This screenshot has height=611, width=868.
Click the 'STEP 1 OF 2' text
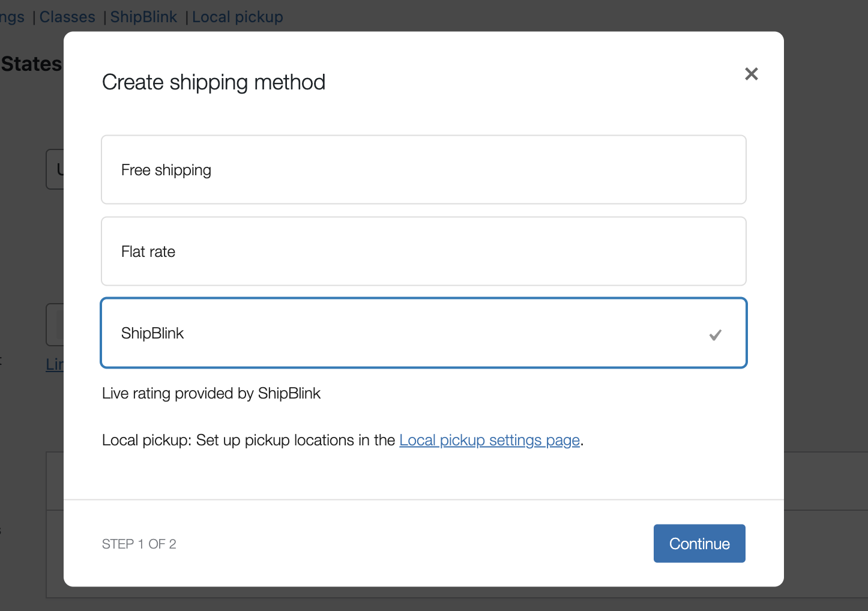click(x=139, y=544)
